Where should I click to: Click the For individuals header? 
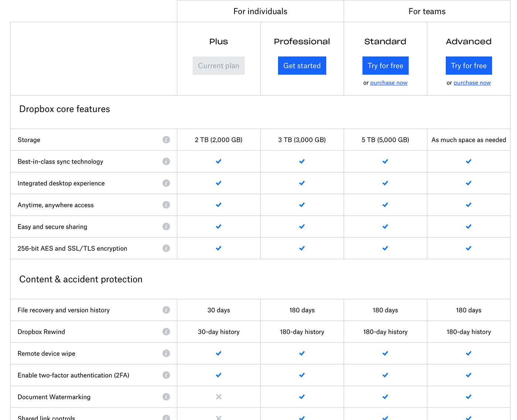260,11
